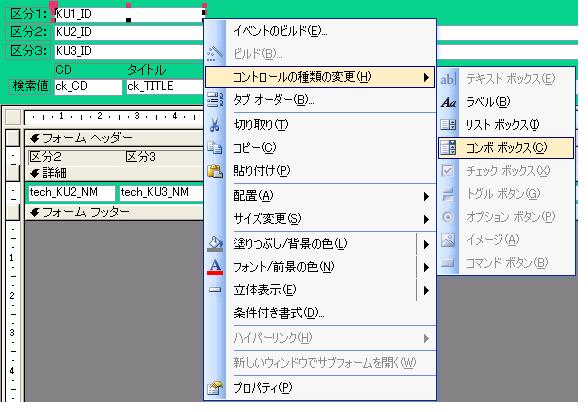Choose コンボ ボックス in the submenu

[x=506, y=148]
